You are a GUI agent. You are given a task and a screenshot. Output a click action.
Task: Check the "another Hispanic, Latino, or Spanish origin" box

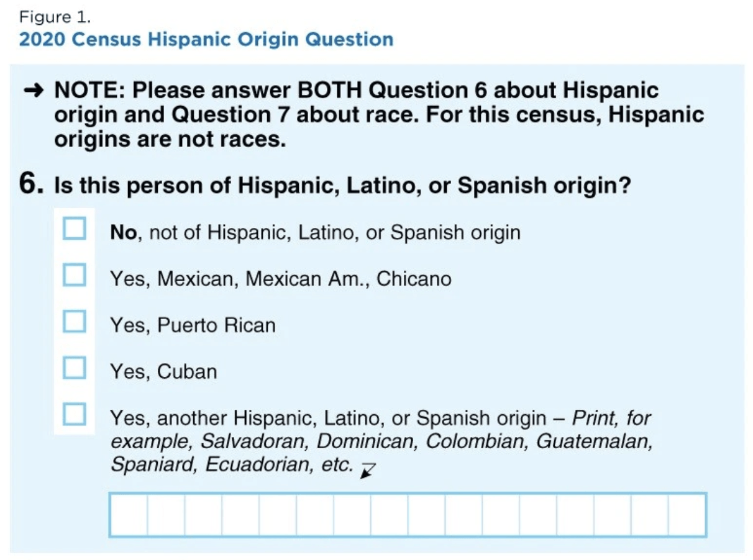pyautogui.click(x=75, y=414)
